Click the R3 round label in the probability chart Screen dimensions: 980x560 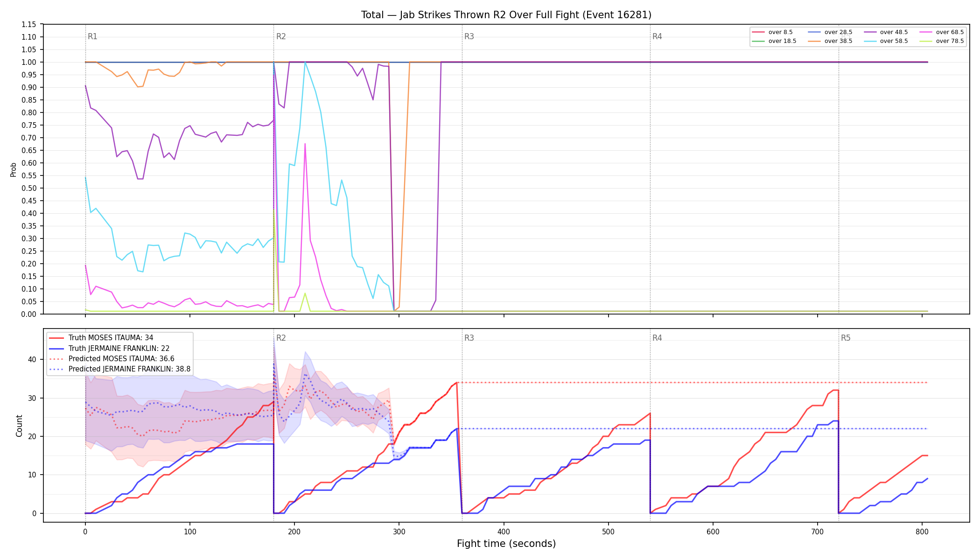[x=469, y=36]
